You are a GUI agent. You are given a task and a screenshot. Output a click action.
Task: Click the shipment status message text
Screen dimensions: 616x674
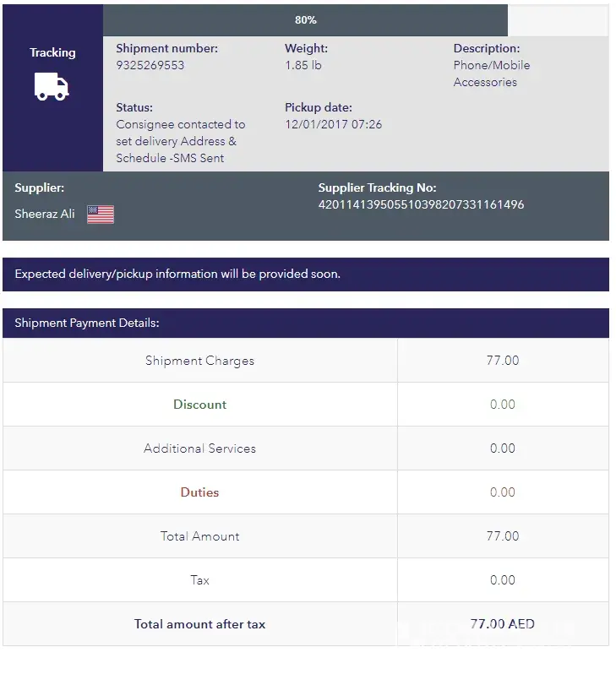pos(180,141)
